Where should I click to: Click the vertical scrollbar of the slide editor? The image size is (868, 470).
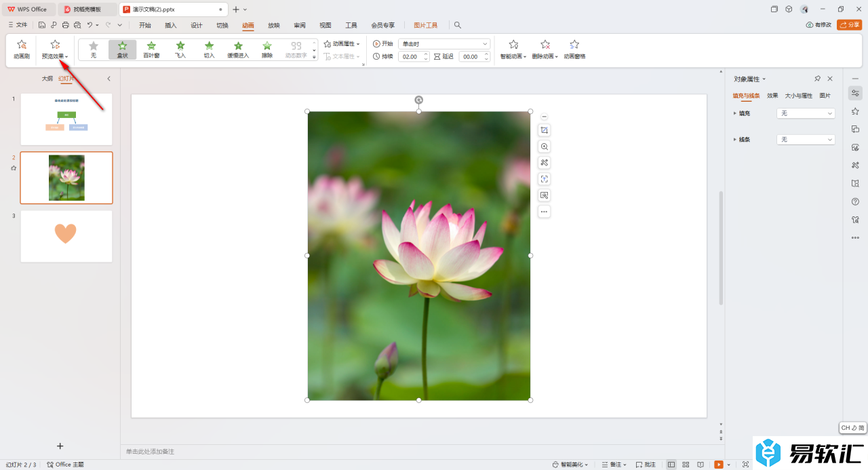721,248
